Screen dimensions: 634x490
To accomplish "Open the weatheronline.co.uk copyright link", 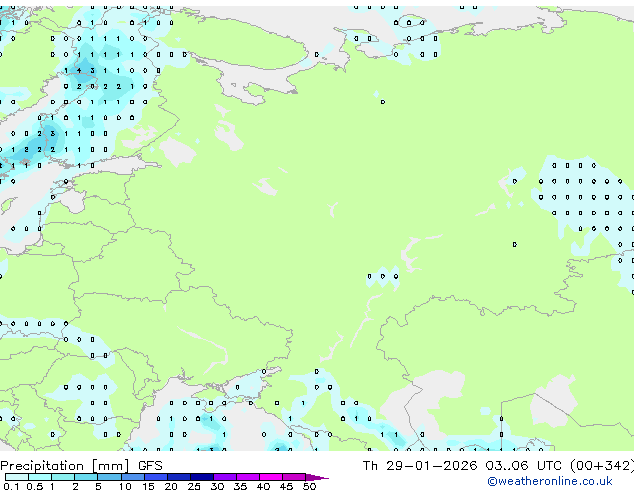I will [x=550, y=481].
